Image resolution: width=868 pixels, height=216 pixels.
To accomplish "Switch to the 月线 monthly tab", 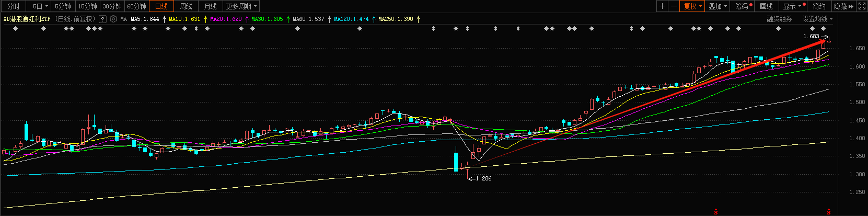I will (x=211, y=6).
